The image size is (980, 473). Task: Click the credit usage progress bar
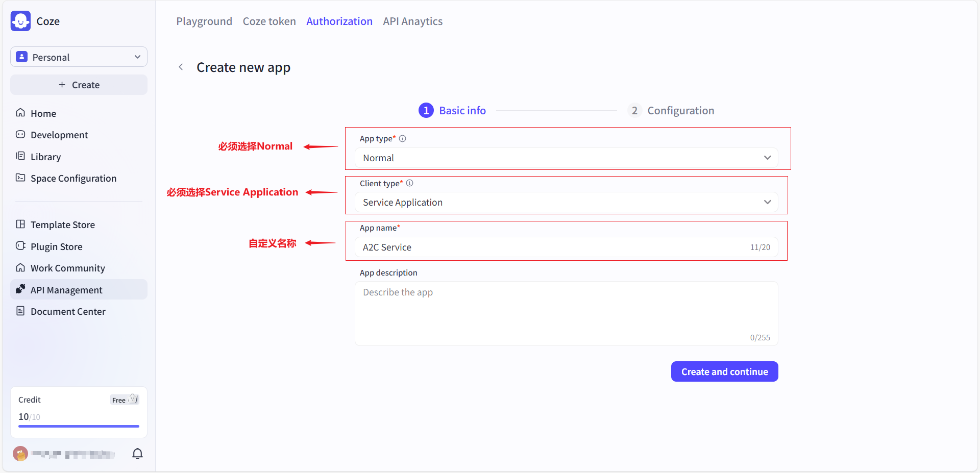tap(79, 426)
